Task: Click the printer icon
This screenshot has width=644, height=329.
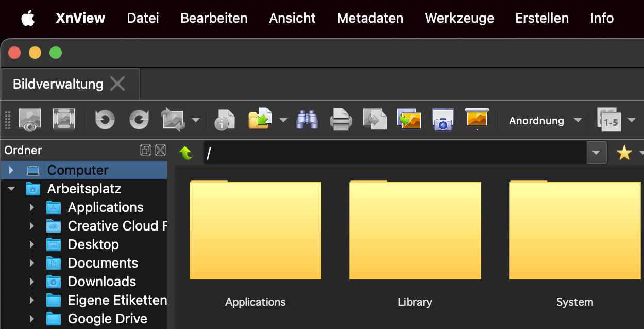Action: coord(341,120)
